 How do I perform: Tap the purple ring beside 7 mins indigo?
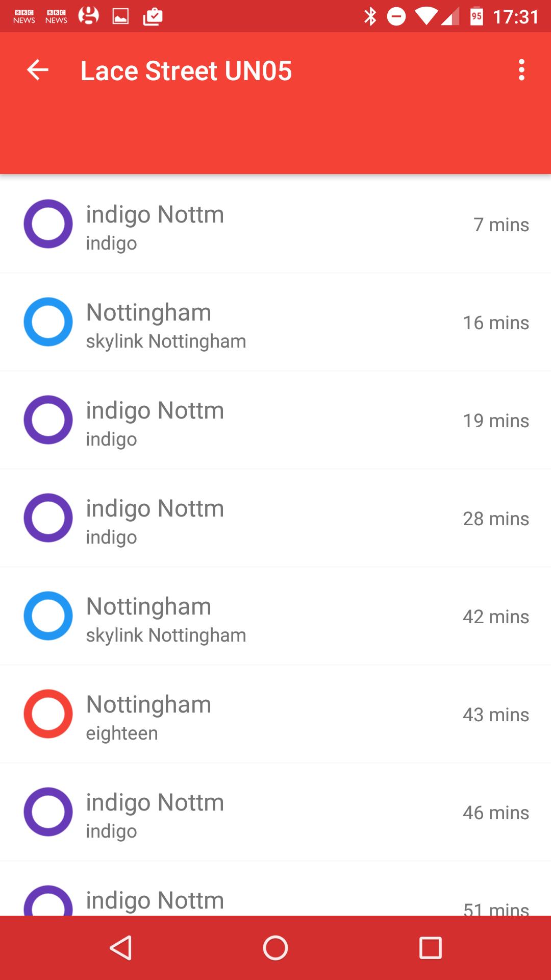coord(48,224)
